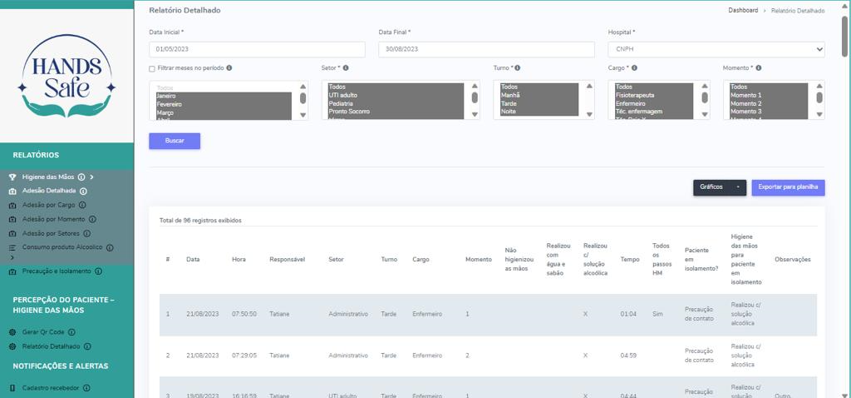Click tempo 04:59 in row 2
This screenshot has width=851, height=398.
628,356
